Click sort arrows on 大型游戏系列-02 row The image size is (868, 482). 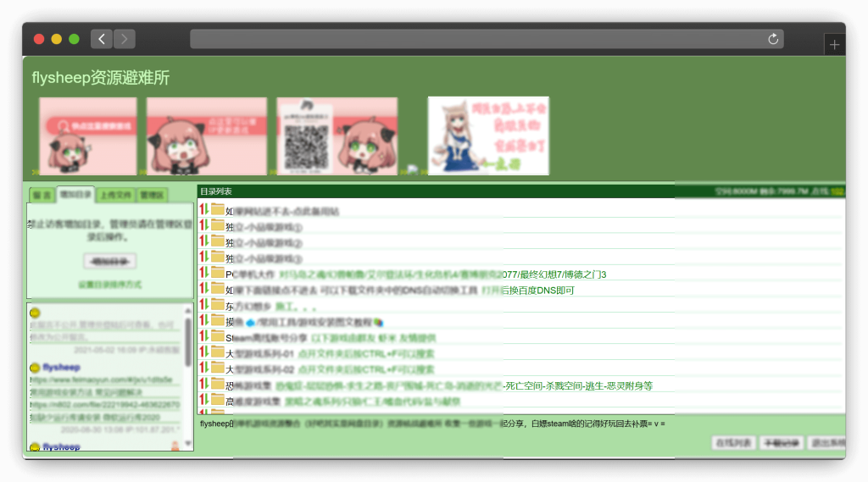pyautogui.click(x=204, y=368)
